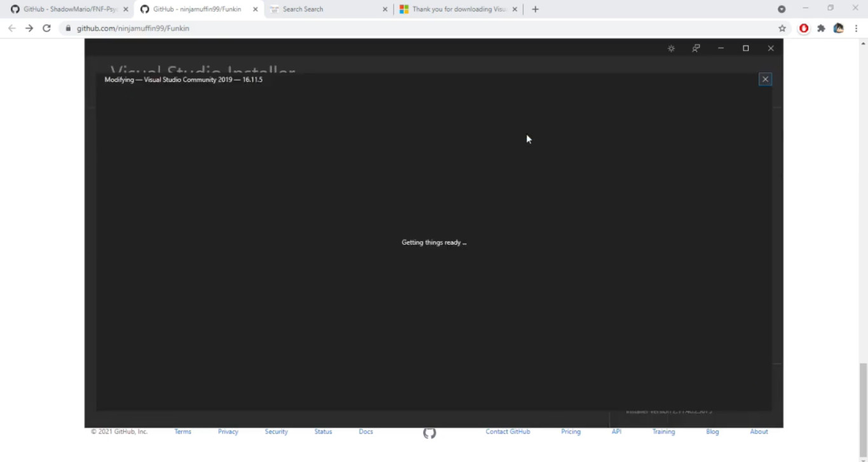The width and height of the screenshot is (868, 462).
Task: Bookmark this page with the star icon
Action: coord(782,28)
